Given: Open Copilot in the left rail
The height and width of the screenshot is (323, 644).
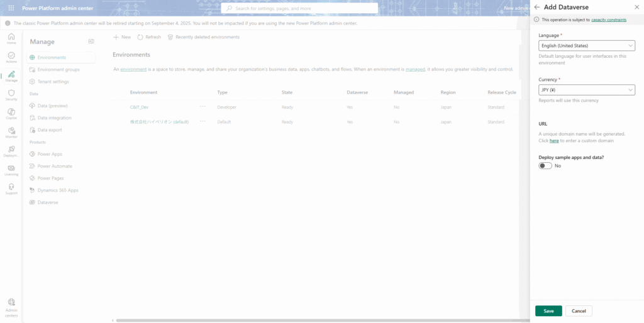Looking at the screenshot, I should pos(11,113).
